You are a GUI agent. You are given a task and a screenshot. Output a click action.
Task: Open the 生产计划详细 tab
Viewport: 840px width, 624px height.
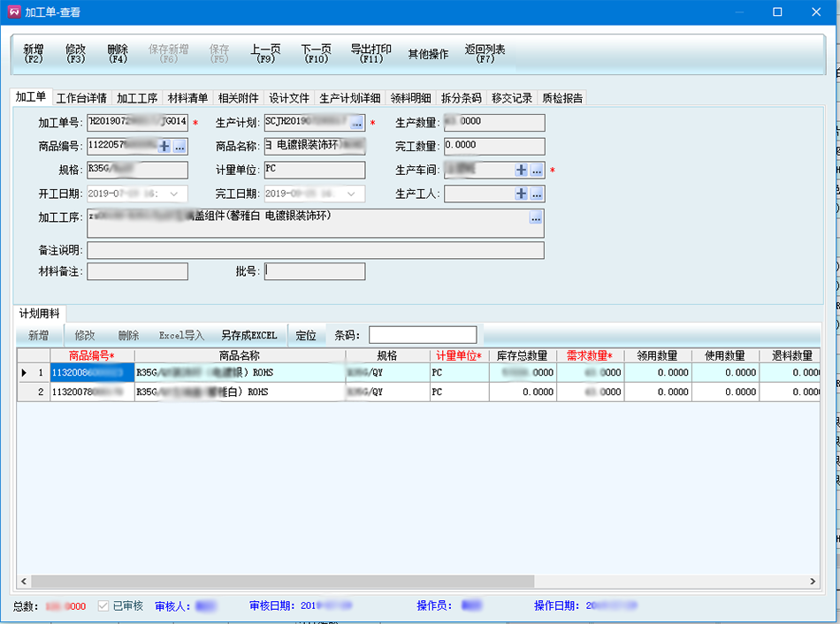pyautogui.click(x=350, y=98)
